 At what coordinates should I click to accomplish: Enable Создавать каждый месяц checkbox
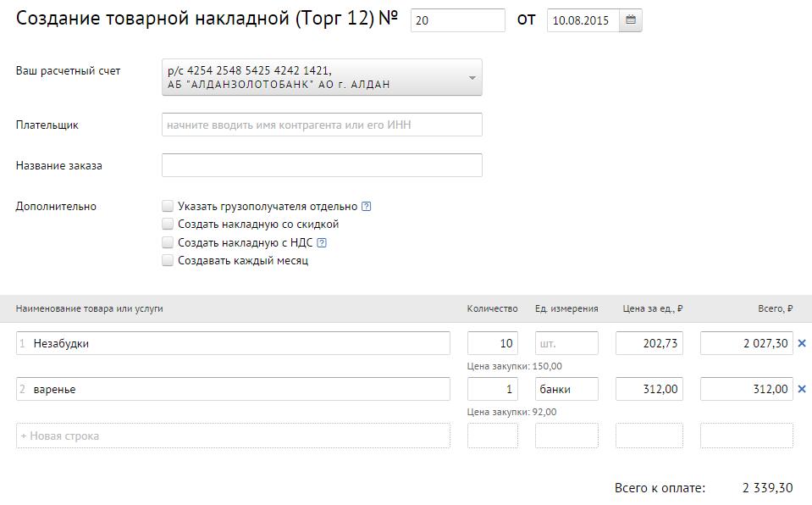tap(168, 260)
